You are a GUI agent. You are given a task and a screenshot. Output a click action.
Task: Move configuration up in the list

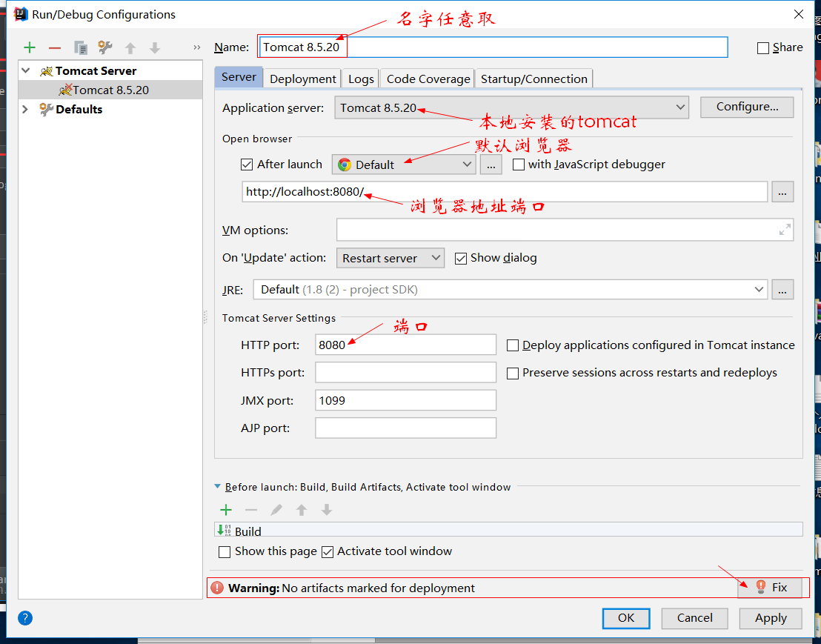click(130, 48)
